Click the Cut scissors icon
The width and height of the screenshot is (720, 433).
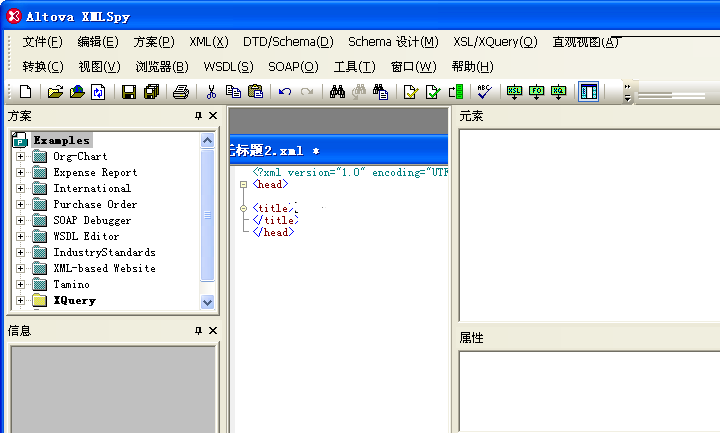tap(211, 92)
